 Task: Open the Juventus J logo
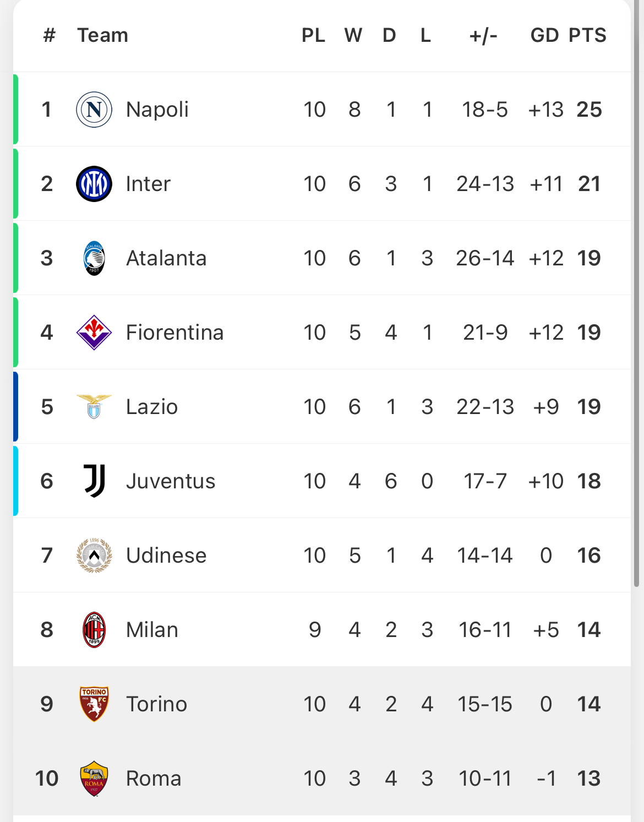[x=94, y=481]
